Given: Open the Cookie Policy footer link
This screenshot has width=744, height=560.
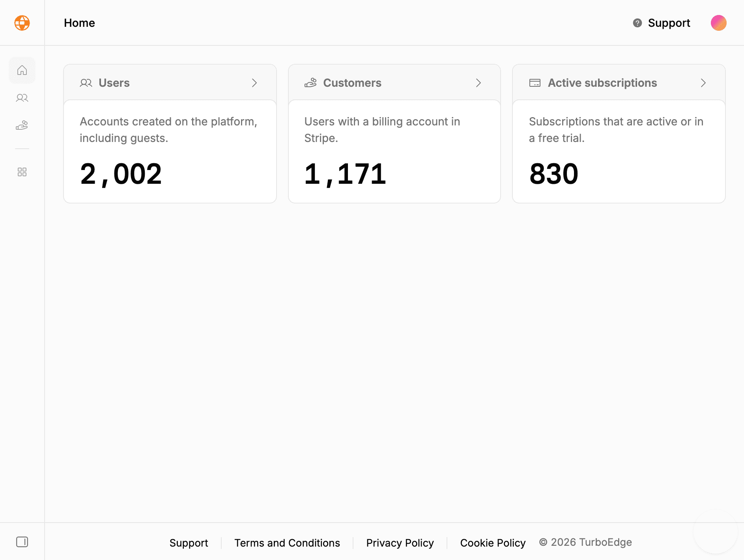Looking at the screenshot, I should [493, 543].
